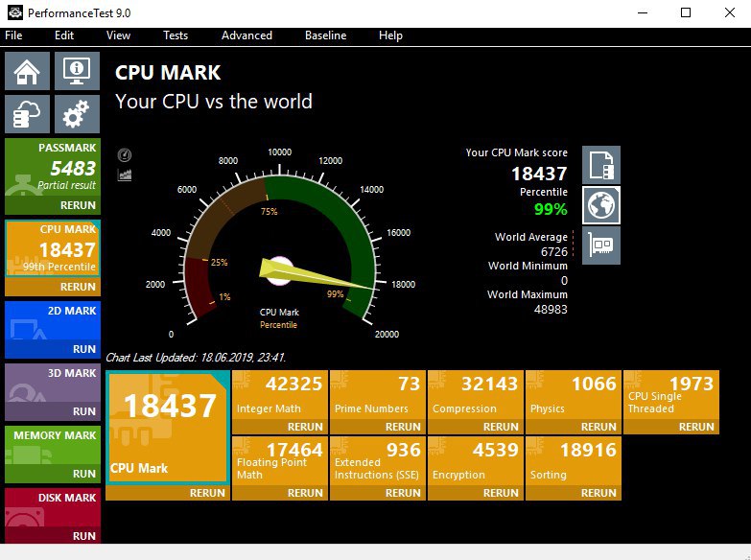Open the View menu
Image resolution: width=751 pixels, height=560 pixels.
(118, 35)
